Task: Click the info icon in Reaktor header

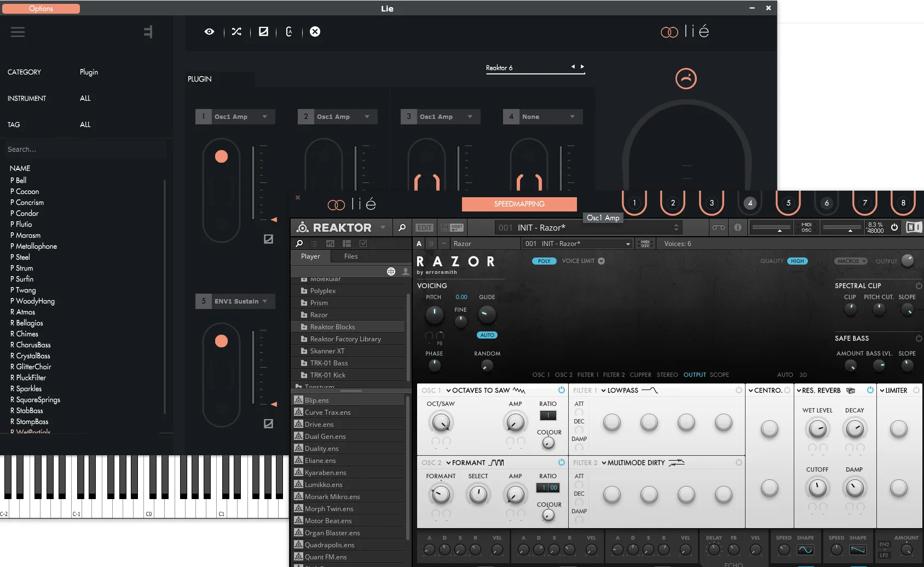Action: point(738,227)
